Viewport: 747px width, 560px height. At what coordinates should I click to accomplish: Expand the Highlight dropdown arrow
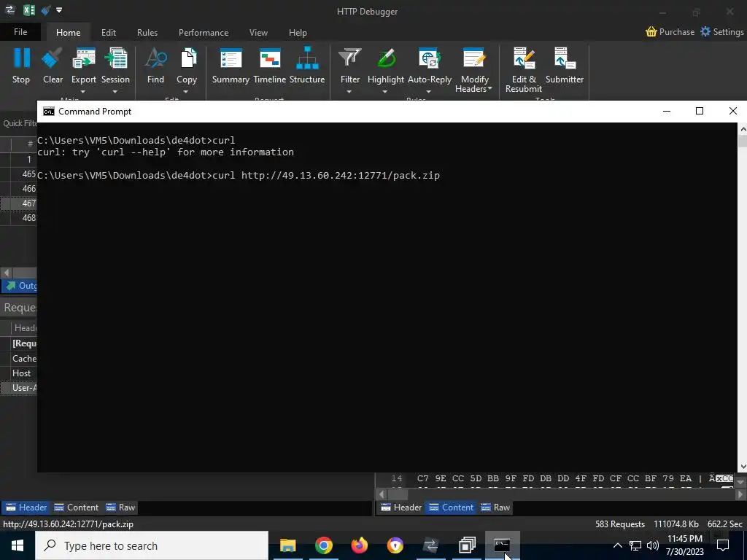pyautogui.click(x=385, y=91)
